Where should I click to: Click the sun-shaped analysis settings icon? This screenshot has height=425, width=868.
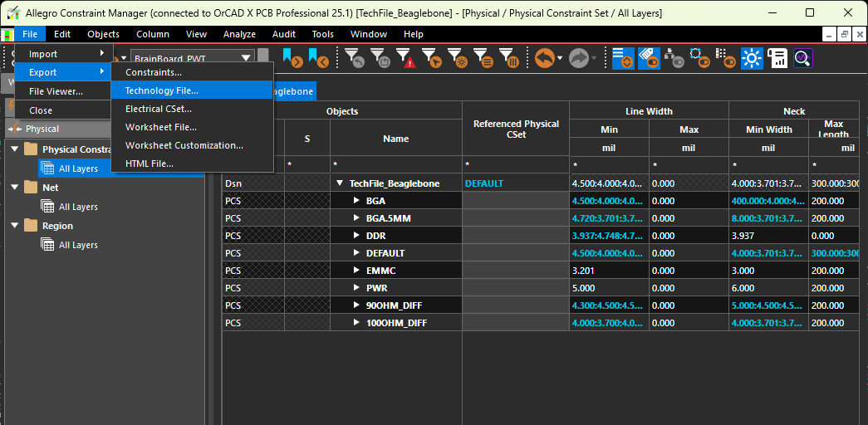coord(752,57)
